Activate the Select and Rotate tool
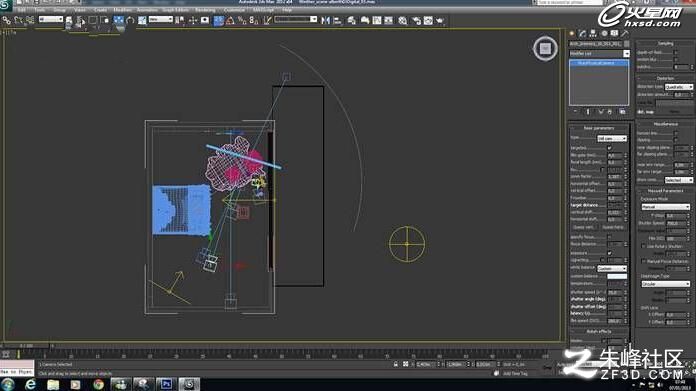 tap(130, 20)
